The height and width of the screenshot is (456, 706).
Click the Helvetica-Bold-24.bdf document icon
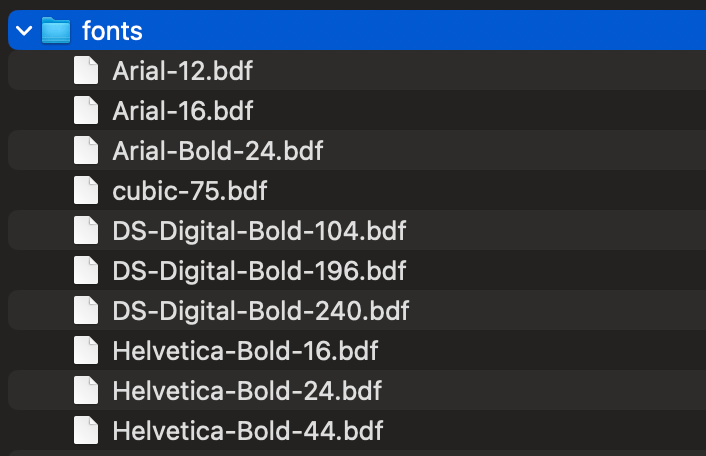(87, 390)
